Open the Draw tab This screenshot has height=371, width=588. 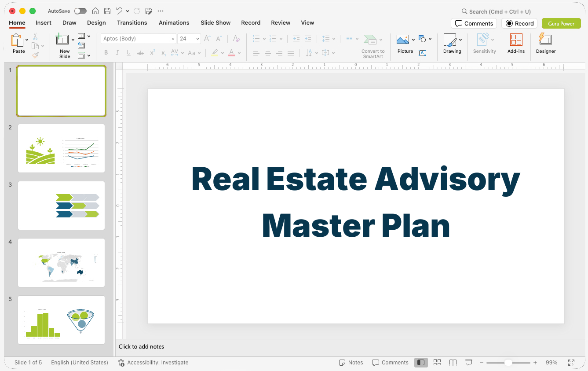pyautogui.click(x=69, y=23)
